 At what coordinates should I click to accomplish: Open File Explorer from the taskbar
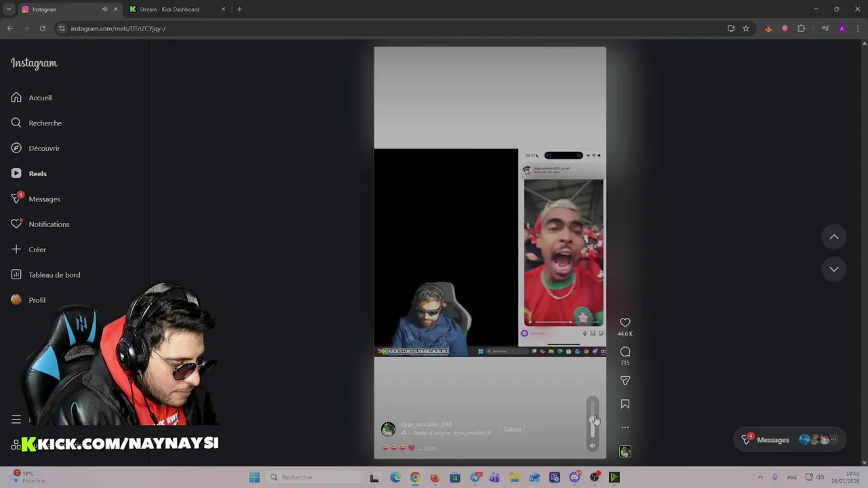515,477
